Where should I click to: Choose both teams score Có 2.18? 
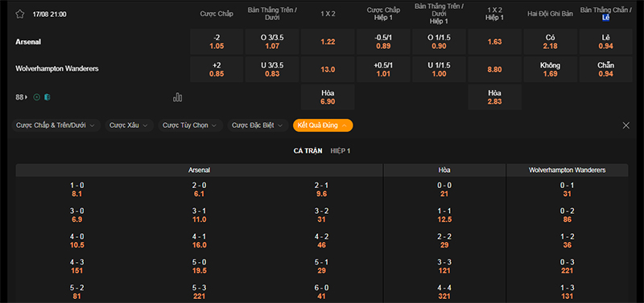pyautogui.click(x=551, y=42)
